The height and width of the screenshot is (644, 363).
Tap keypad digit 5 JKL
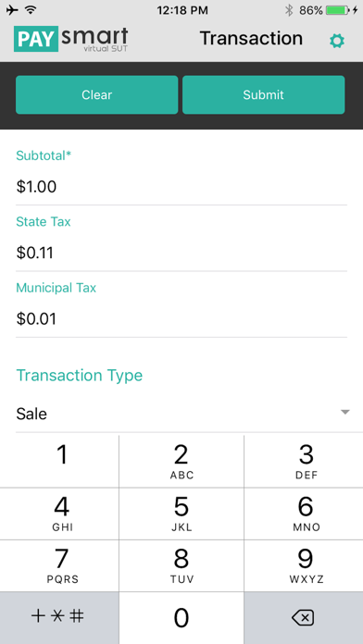(x=181, y=514)
